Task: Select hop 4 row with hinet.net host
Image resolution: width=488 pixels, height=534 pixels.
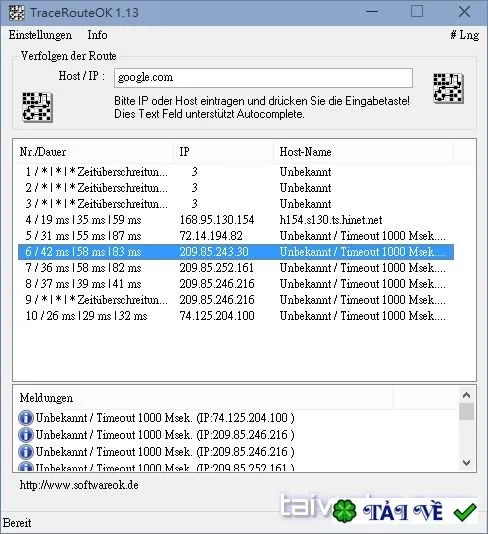Action: tap(236, 220)
